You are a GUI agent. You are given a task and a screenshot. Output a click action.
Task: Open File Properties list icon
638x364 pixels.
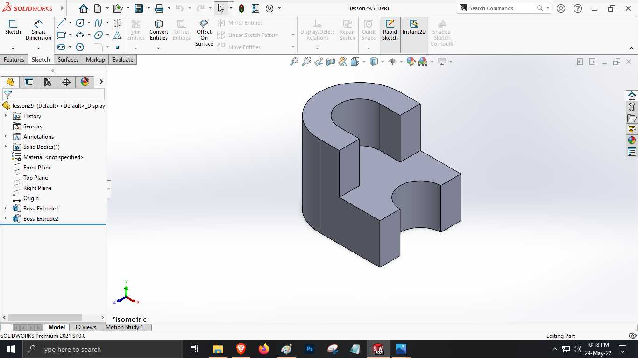[255, 8]
